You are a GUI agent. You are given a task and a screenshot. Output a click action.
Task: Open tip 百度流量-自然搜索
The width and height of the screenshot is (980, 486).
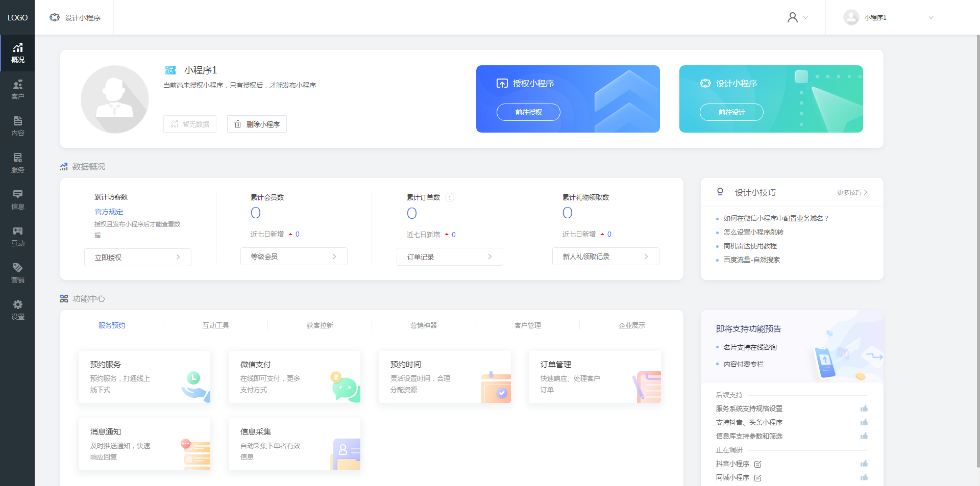pyautogui.click(x=752, y=260)
